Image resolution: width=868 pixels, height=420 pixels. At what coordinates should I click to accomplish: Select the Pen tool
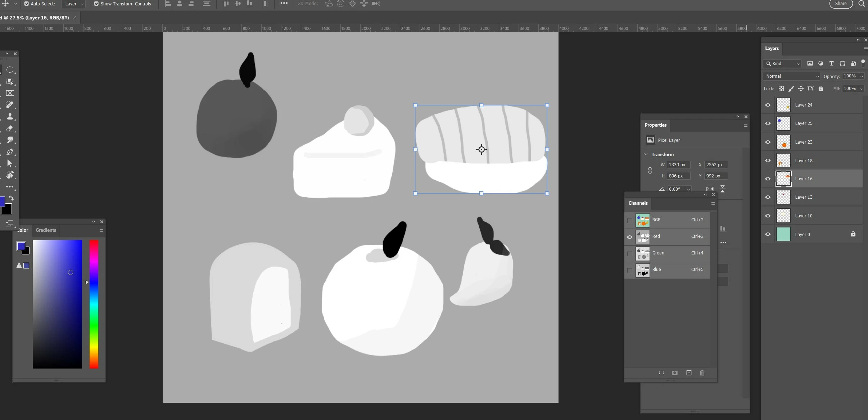[10, 152]
